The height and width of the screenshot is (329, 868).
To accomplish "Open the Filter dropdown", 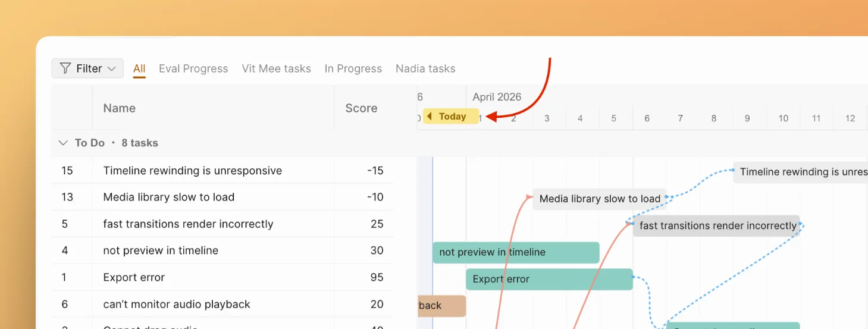I will (x=87, y=68).
